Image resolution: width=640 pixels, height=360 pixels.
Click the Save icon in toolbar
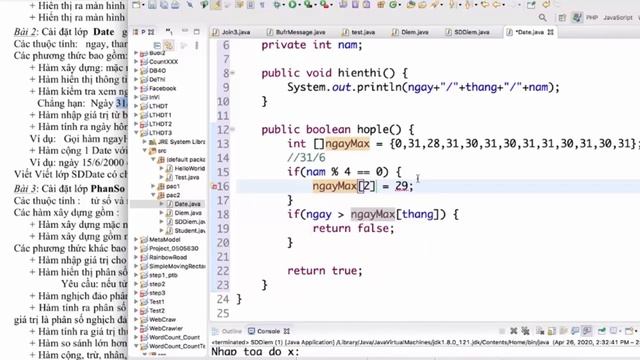[x=152, y=5]
